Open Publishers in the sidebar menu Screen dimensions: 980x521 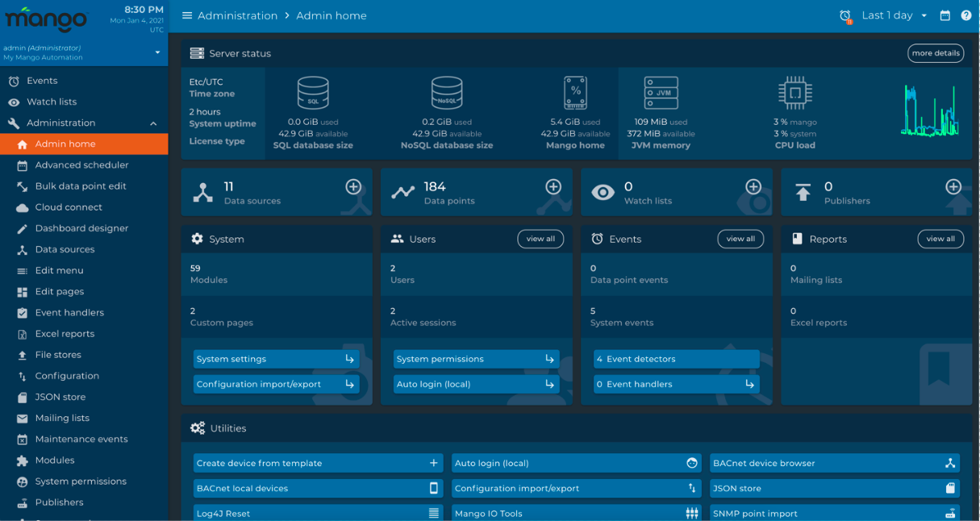(84, 502)
